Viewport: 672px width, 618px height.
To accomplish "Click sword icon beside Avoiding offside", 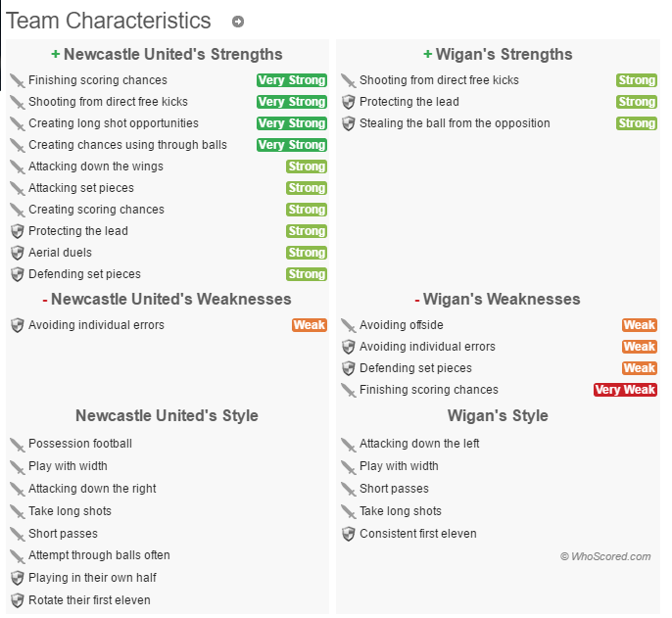I will pyautogui.click(x=349, y=325).
